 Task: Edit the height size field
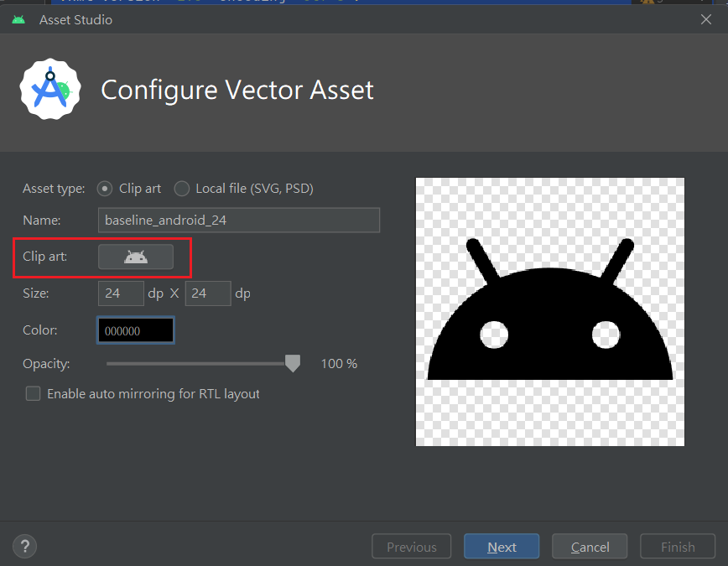(x=208, y=293)
